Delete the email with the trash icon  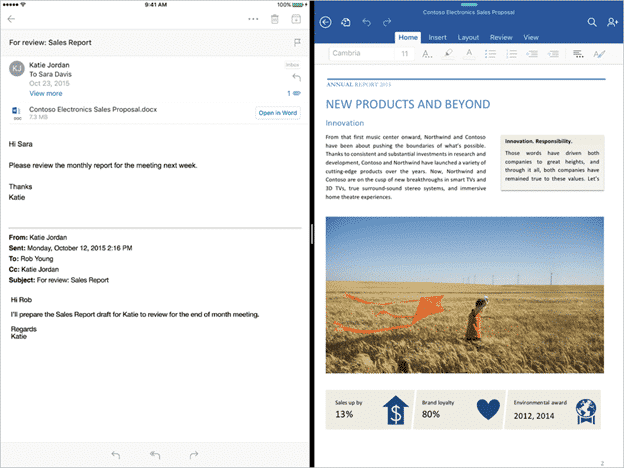[275, 19]
